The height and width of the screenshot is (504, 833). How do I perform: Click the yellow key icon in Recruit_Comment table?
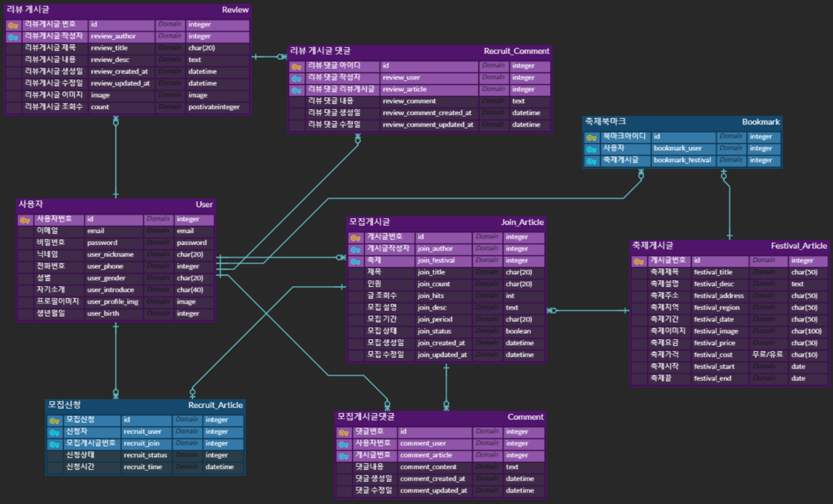click(x=296, y=67)
